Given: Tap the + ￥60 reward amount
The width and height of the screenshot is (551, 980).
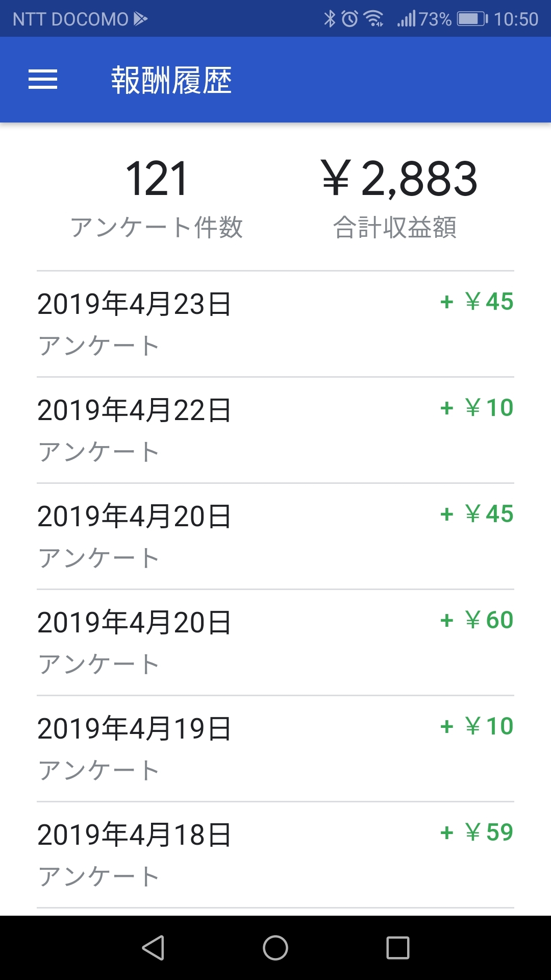Looking at the screenshot, I should pos(477,620).
